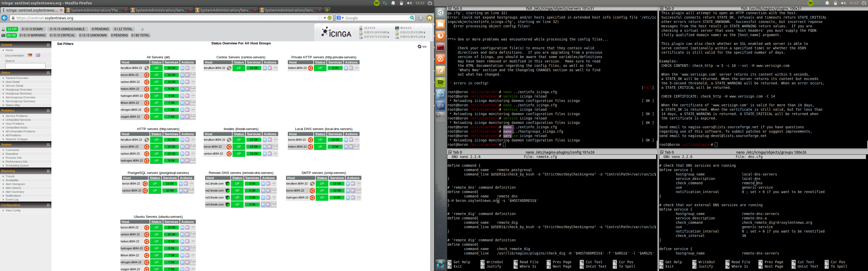Click English flag documentation icon

click(38, 55)
